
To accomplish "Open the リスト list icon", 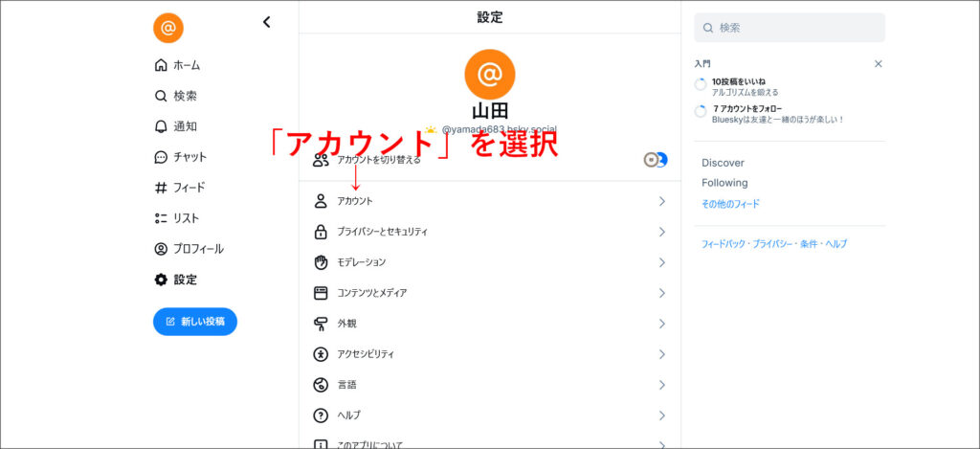I will click(161, 218).
